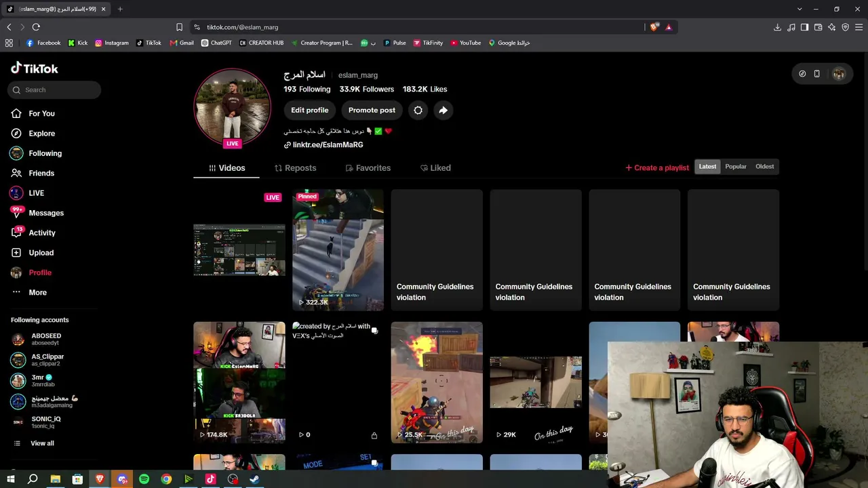
Task: Open the Brave Shields icon
Action: click(654, 27)
